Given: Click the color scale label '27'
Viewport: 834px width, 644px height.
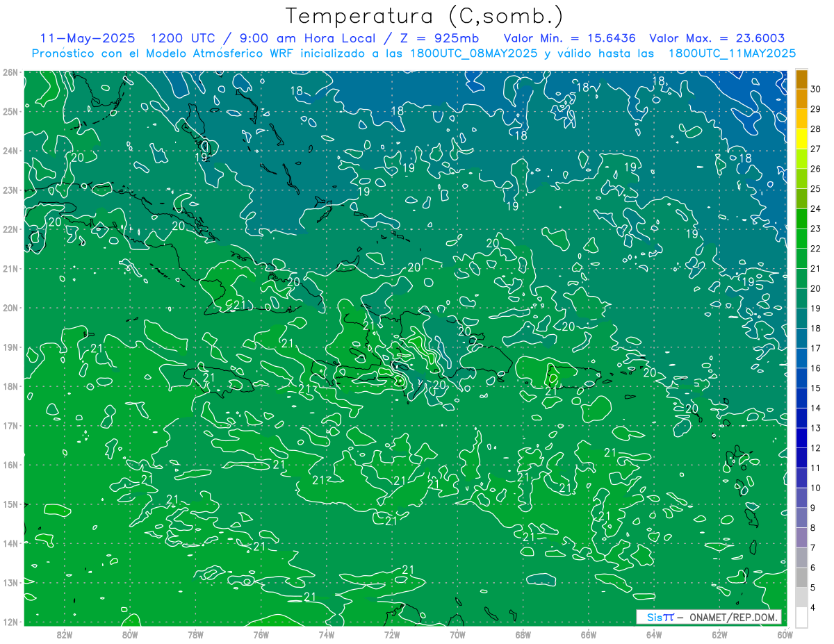Looking at the screenshot, I should pyautogui.click(x=816, y=149).
